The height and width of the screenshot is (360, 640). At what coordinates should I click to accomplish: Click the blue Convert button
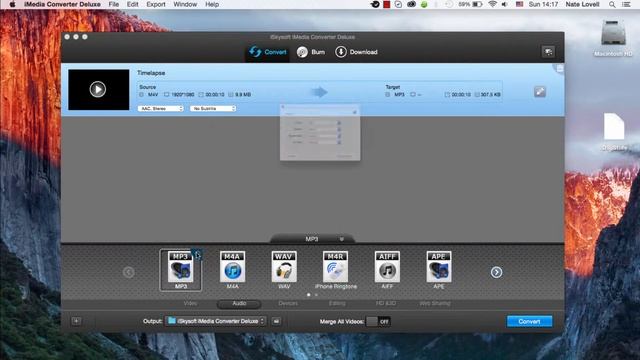click(529, 321)
